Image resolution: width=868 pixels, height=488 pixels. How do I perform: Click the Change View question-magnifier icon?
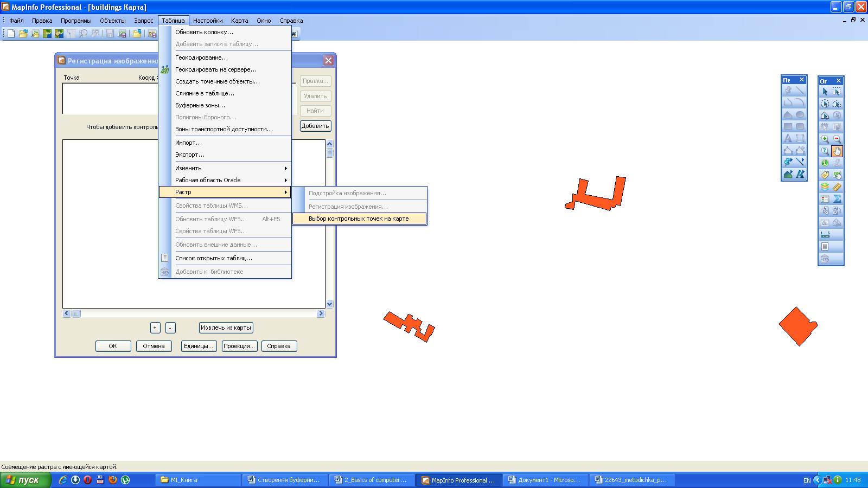pyautogui.click(x=825, y=151)
